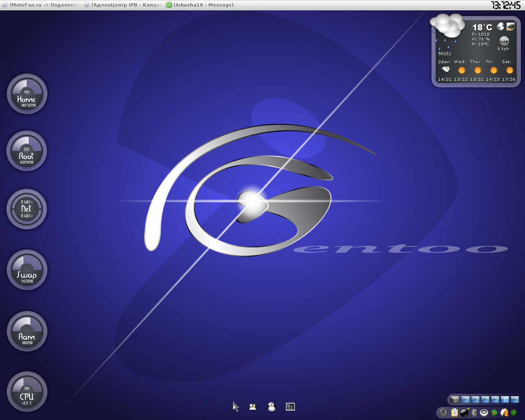Screen dimensions: 525x420
Task: Click the gray K tray icon
Action: [x=474, y=413]
